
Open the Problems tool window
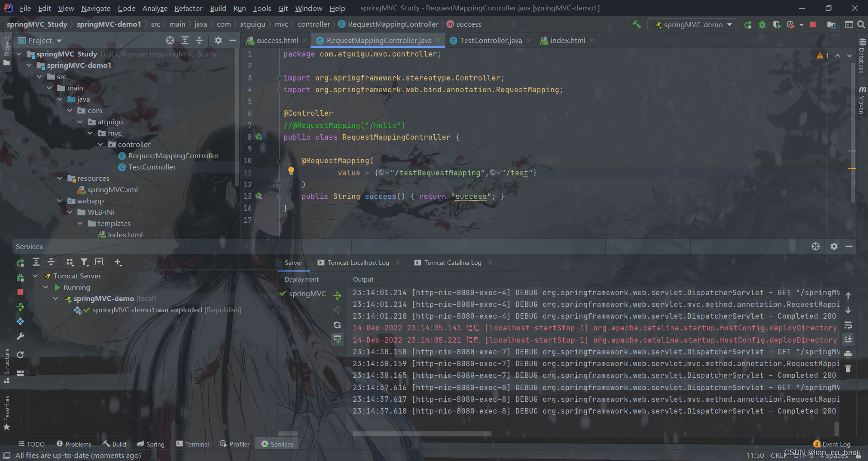pos(74,444)
